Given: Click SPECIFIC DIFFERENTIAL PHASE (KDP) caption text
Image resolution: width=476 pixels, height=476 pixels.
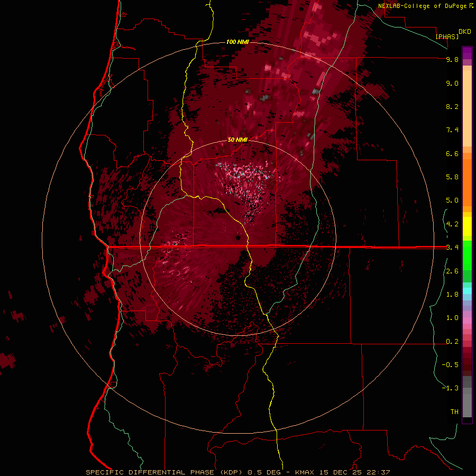Looking at the screenshot, I should pos(163,472).
